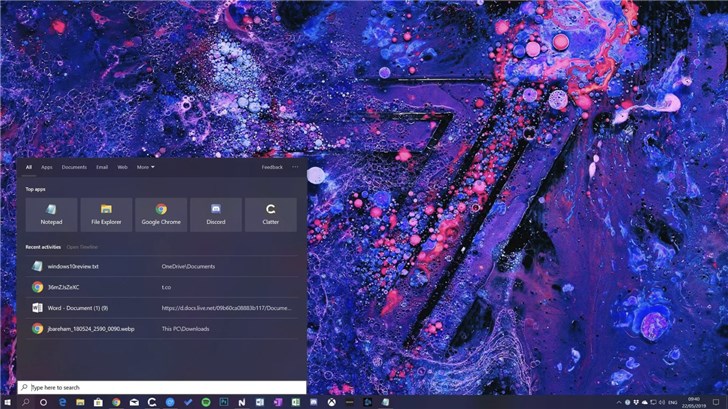Open Google Chrome tile in Top apps
The width and height of the screenshot is (728, 409).
tap(161, 214)
